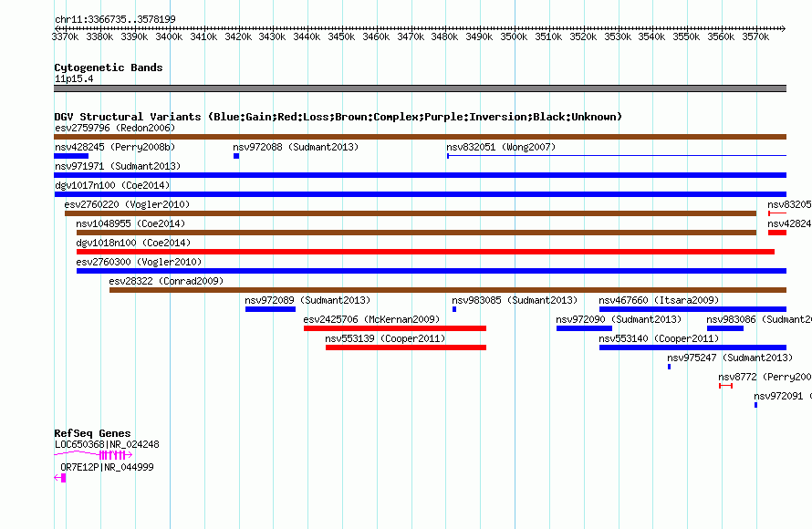
Task: Select the nsv553139 (Cooper2011) red bar
Action: click(406, 347)
